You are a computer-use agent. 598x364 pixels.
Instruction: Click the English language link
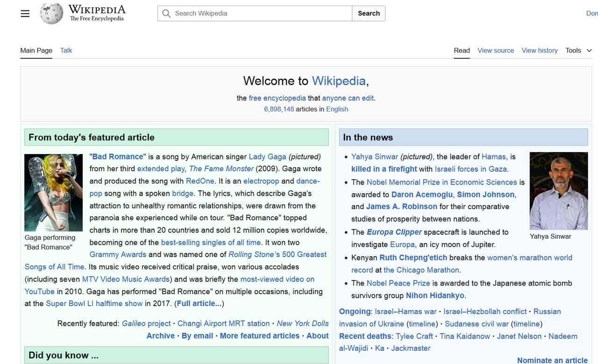click(x=337, y=109)
